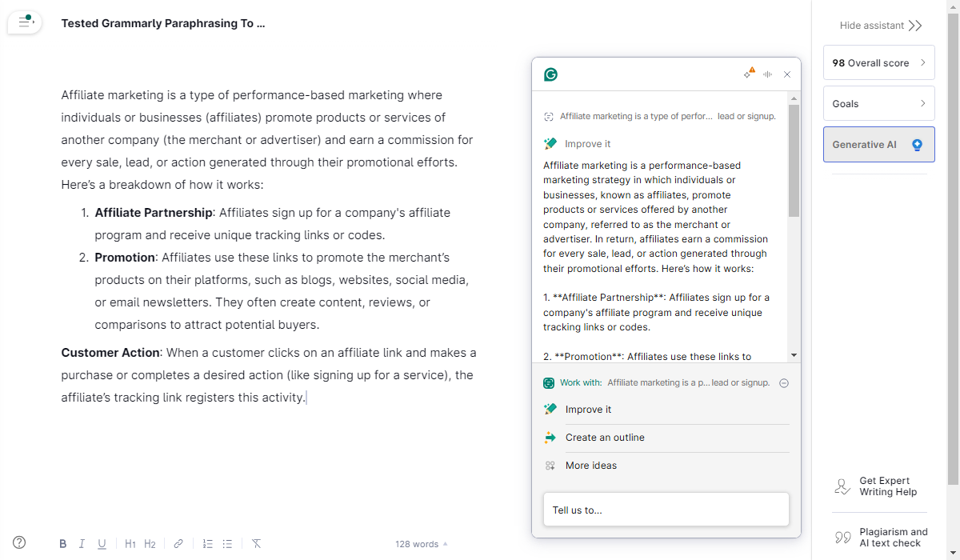Select Create an outline suggestion
The height and width of the screenshot is (560, 960).
[605, 438]
